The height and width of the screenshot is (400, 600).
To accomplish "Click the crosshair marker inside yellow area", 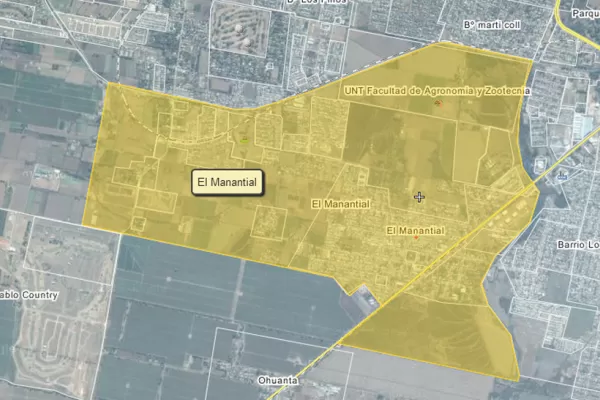I will click(x=420, y=197).
